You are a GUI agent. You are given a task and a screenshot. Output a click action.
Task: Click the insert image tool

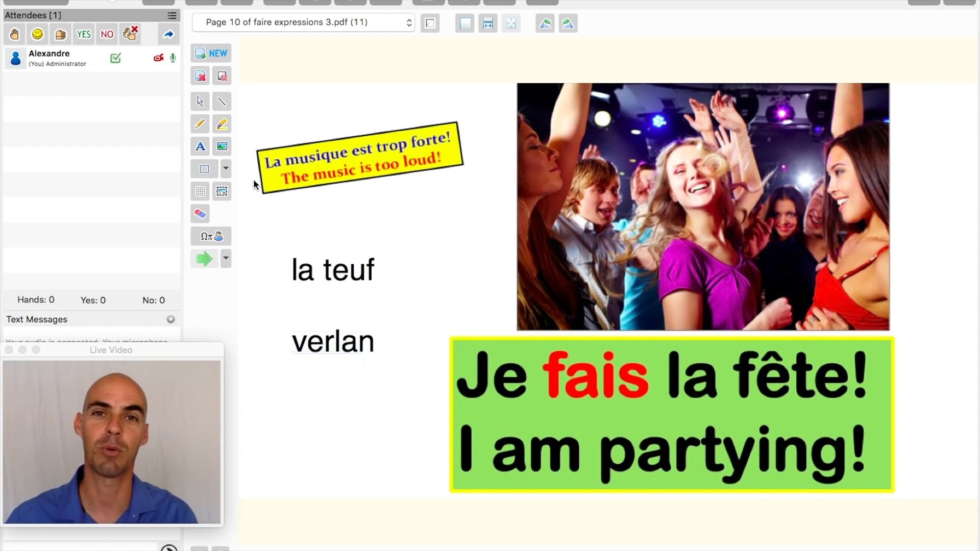click(x=222, y=146)
